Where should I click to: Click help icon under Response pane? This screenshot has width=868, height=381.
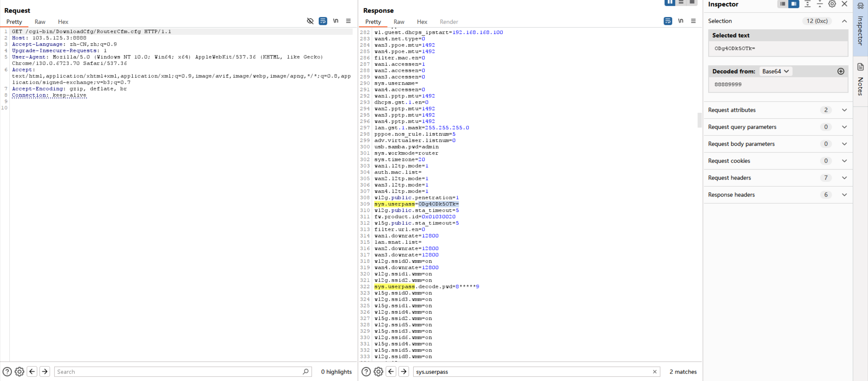[x=366, y=372]
